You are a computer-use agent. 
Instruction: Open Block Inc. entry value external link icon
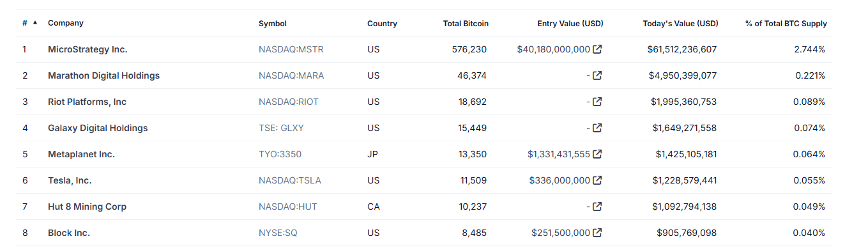[x=597, y=233]
